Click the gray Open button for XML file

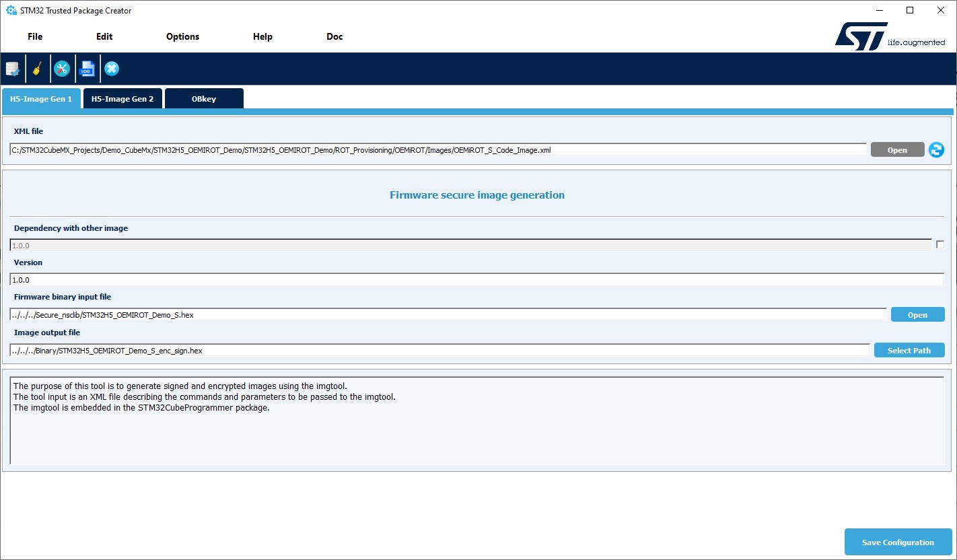coord(897,150)
